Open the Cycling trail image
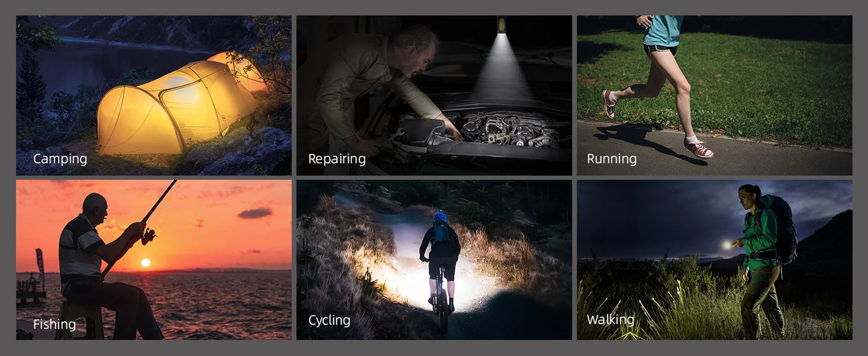This screenshot has height=356, width=868. 434,260
